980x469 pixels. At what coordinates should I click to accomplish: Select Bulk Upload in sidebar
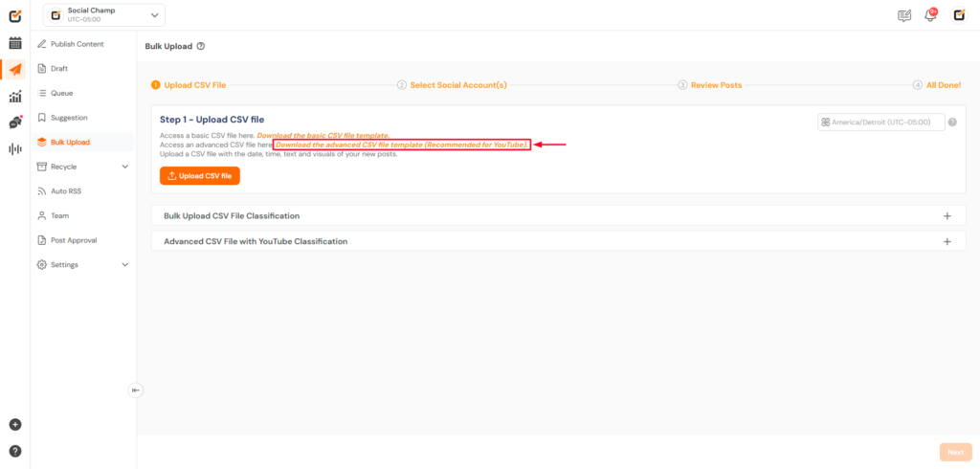click(83, 143)
